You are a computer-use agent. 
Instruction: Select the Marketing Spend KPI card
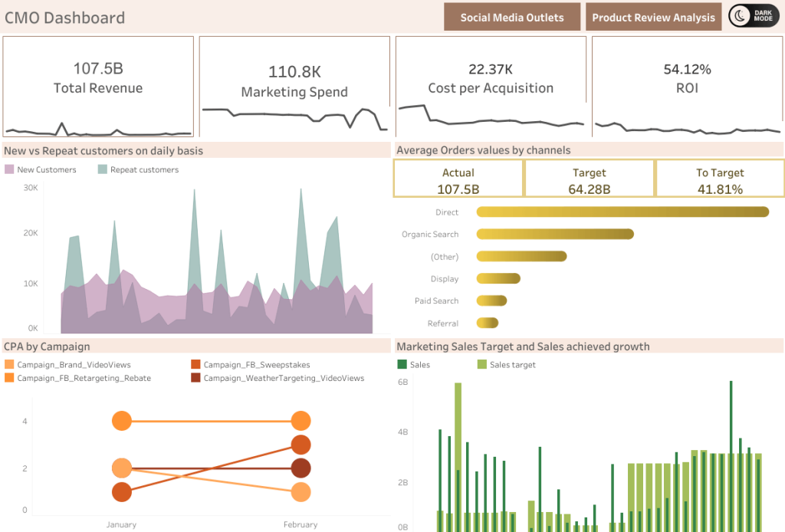(x=294, y=77)
